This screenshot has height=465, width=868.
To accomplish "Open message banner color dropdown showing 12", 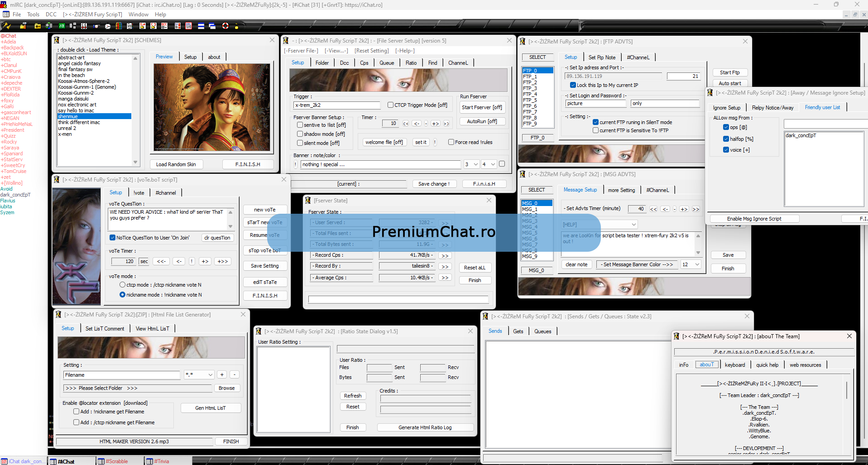I will pos(691,264).
